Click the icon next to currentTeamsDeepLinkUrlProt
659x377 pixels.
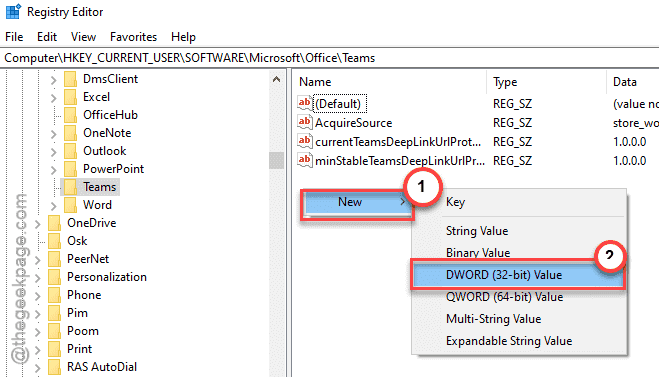click(305, 141)
